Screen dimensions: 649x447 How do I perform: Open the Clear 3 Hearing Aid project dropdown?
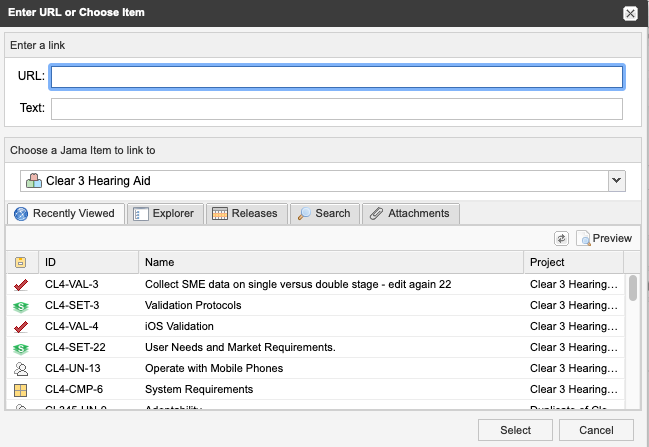click(616, 181)
